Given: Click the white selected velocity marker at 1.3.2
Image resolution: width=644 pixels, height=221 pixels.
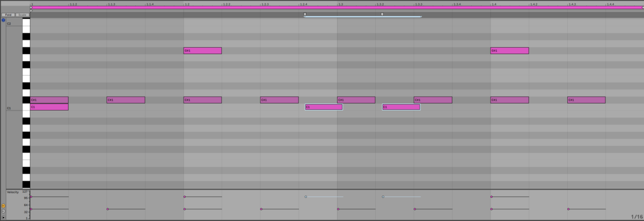Looking at the screenshot, I should pyautogui.click(x=383, y=197).
